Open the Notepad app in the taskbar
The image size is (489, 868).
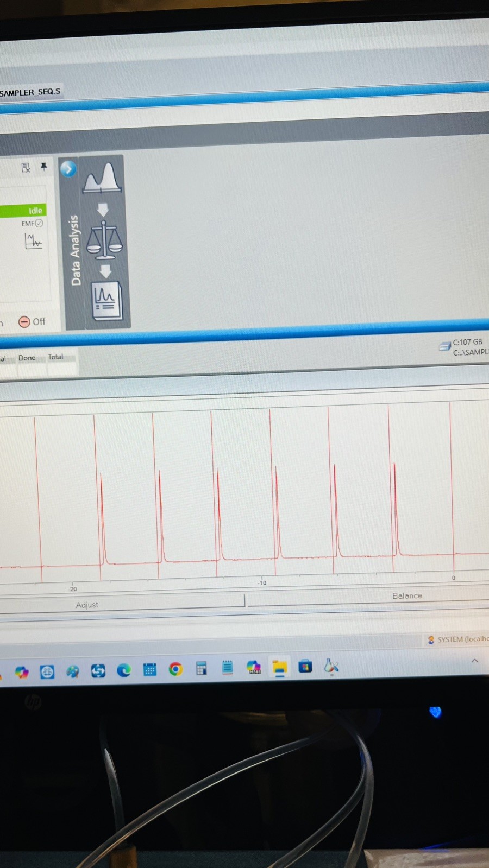[x=227, y=667]
